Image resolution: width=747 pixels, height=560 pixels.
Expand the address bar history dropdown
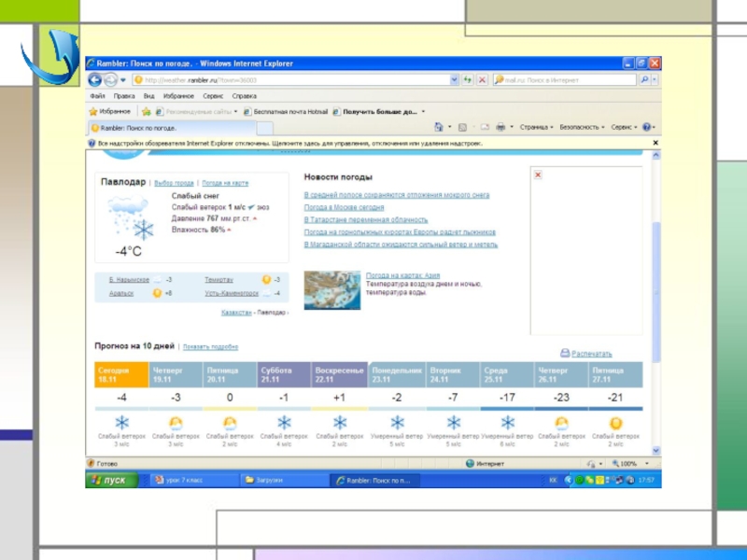pos(455,80)
